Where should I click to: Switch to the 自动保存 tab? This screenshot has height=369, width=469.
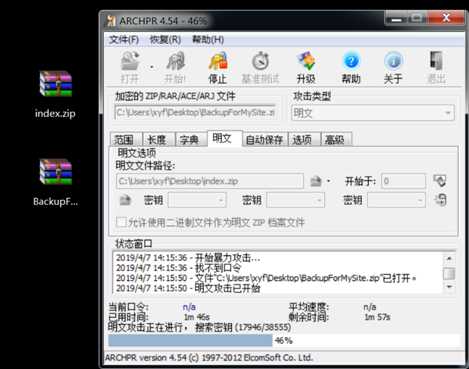[x=264, y=140]
